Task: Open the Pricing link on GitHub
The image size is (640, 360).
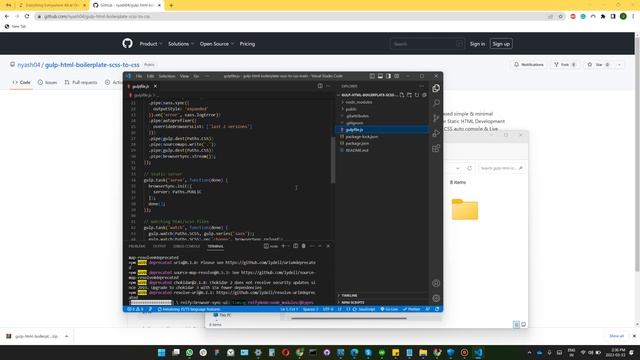Action: [247, 44]
